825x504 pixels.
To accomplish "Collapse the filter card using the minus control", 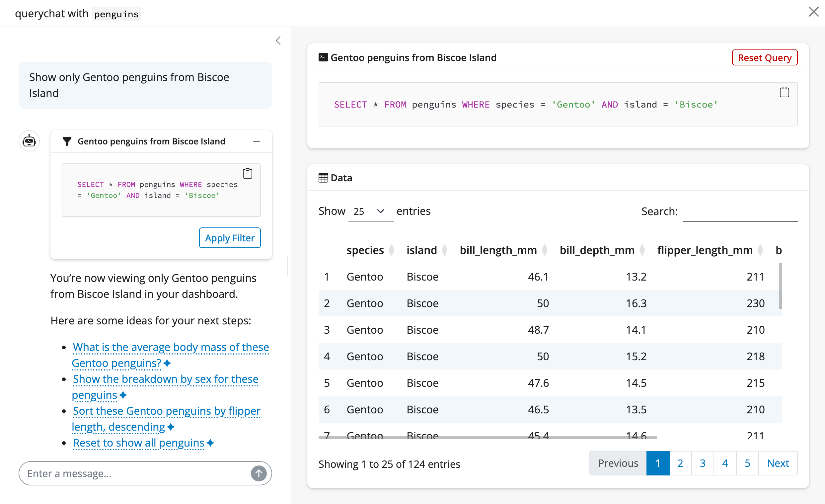I will 257,141.
